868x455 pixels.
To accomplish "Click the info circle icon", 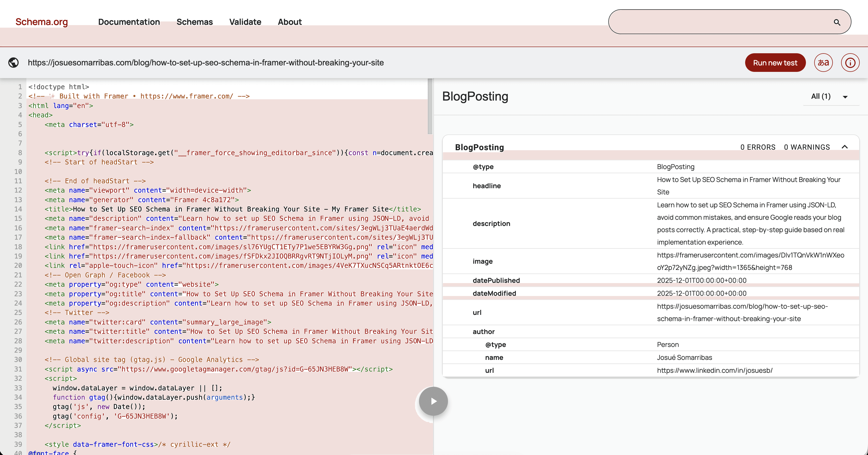I will (850, 63).
